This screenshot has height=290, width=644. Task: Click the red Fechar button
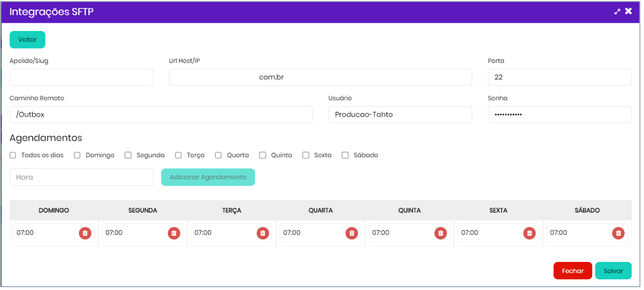pyautogui.click(x=572, y=271)
